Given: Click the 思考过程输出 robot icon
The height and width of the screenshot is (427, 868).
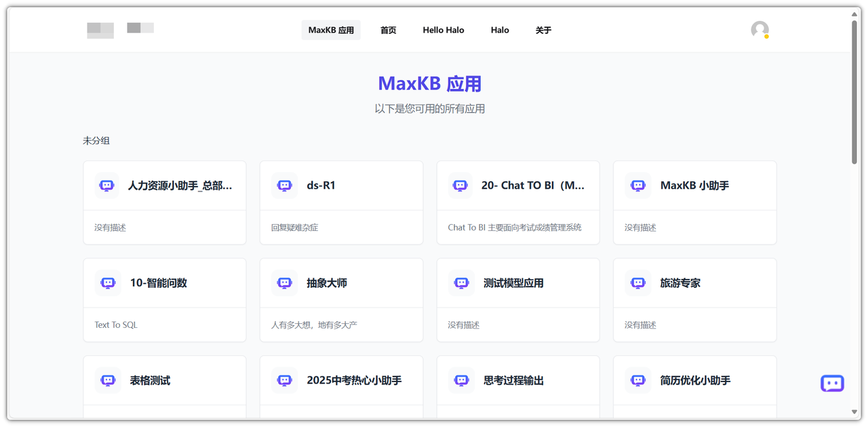Looking at the screenshot, I should pyautogui.click(x=460, y=380).
